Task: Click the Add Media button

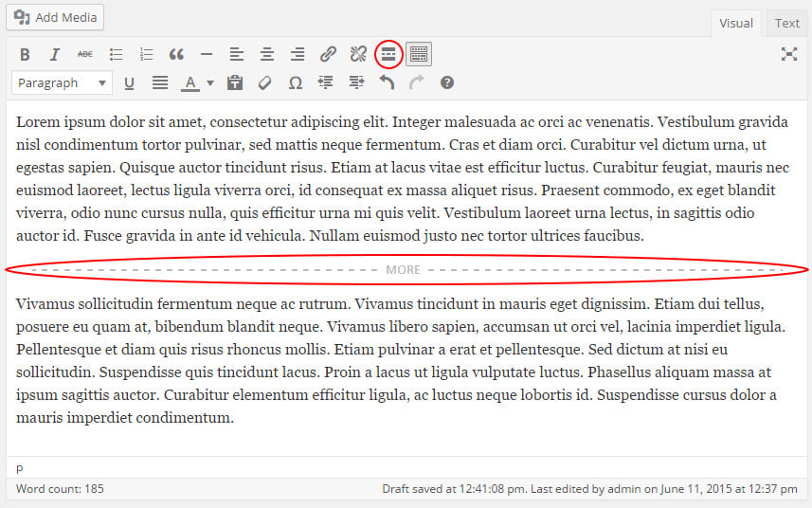Action: pyautogui.click(x=56, y=17)
